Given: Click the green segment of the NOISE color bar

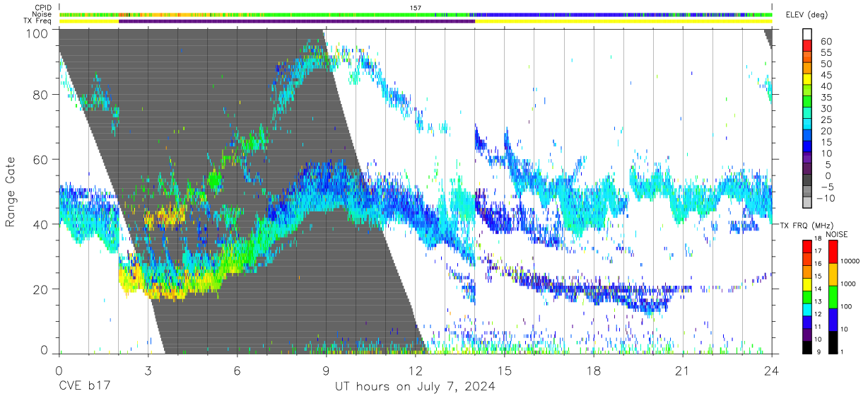Looking at the screenshot, I should coord(833,297).
